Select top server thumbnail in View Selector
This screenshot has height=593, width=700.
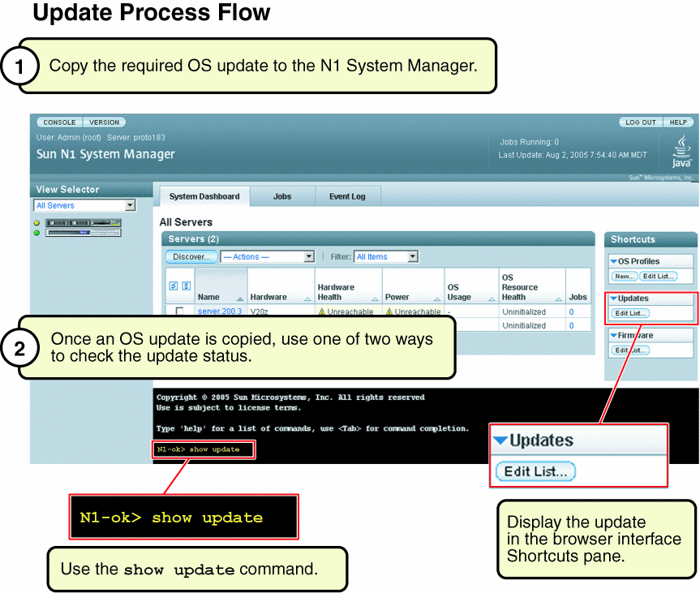[83, 223]
